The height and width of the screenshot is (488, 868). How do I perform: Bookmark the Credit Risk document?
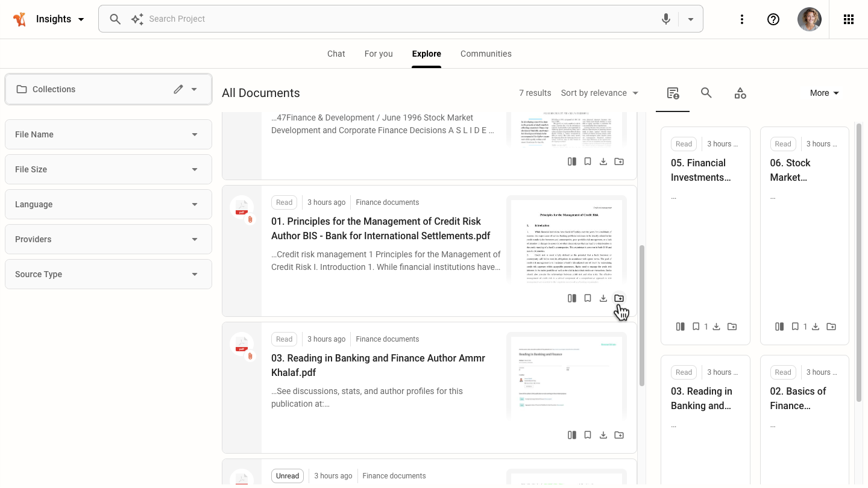tap(588, 298)
